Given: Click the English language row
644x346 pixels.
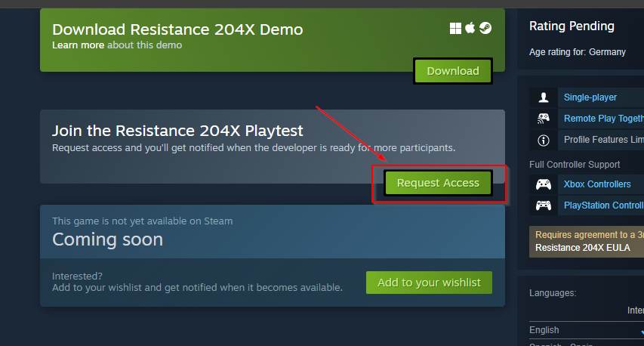Looking at the screenshot, I should [x=587, y=330].
